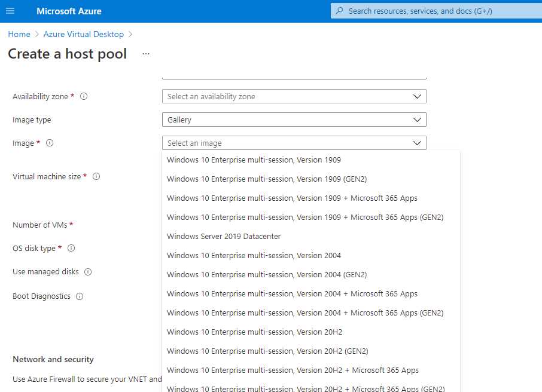
Task: Click info icon next to Virtual machine size
Action: point(96,176)
